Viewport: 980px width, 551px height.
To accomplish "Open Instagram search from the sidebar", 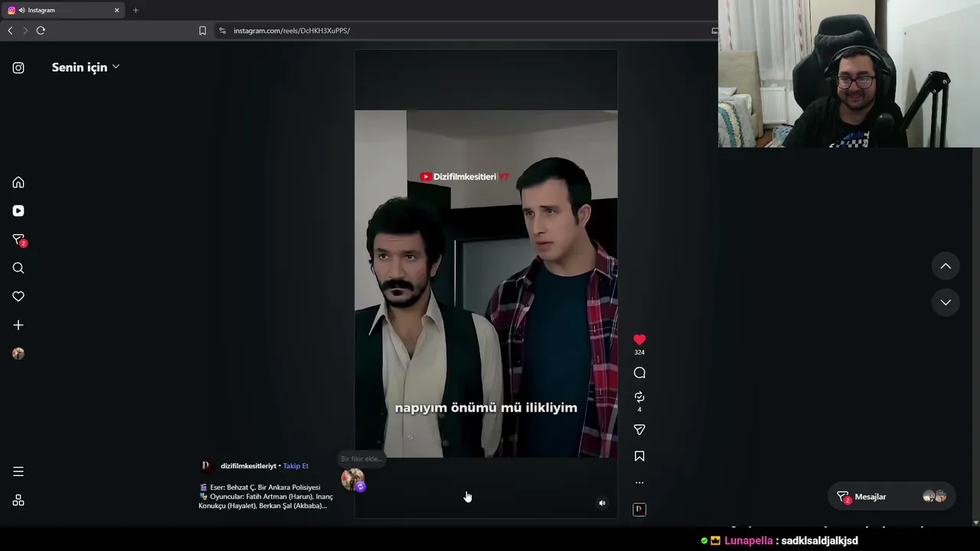I will pos(18,268).
